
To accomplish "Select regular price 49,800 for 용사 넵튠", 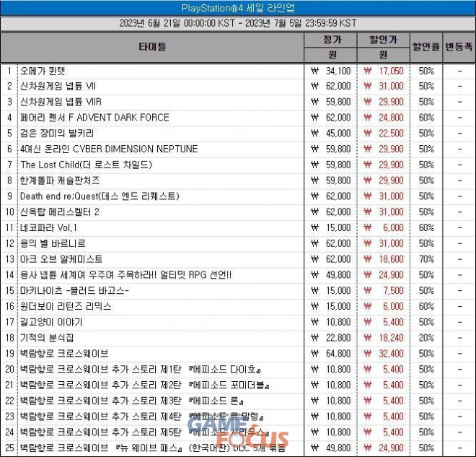I will pyautogui.click(x=338, y=275).
